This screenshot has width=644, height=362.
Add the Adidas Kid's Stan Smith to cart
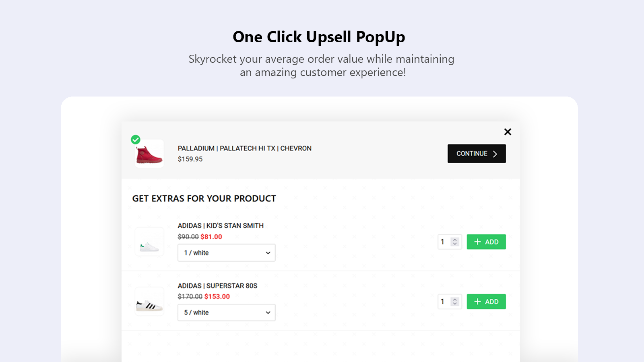(486, 242)
